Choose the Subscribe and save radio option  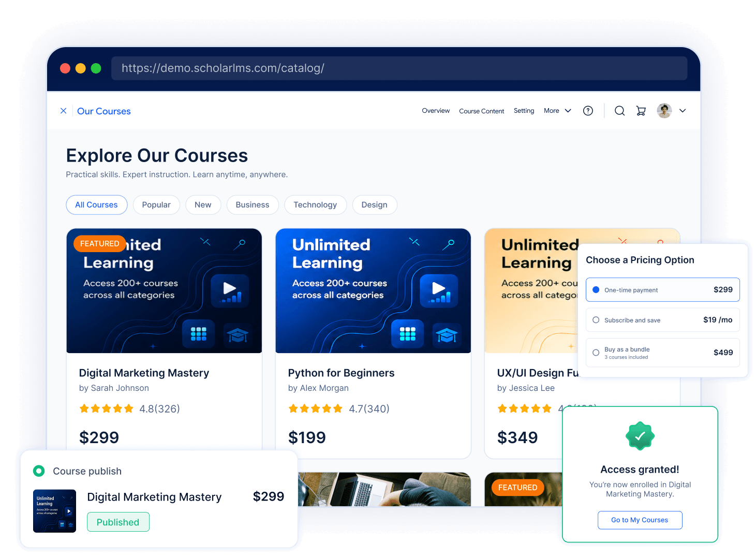[596, 320]
